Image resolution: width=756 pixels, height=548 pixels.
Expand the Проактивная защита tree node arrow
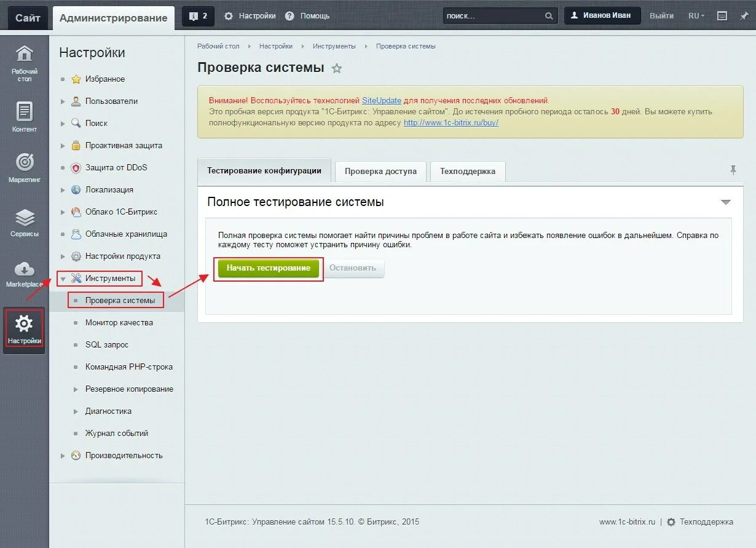tap(63, 146)
